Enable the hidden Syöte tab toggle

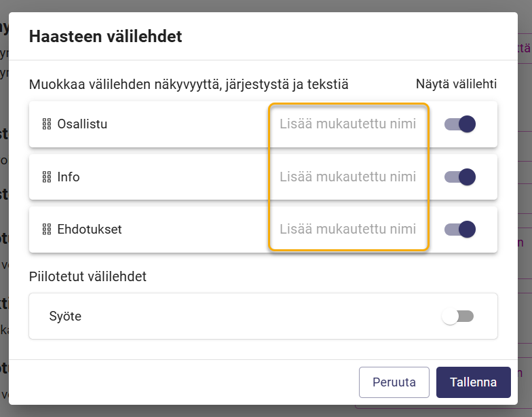point(457,316)
